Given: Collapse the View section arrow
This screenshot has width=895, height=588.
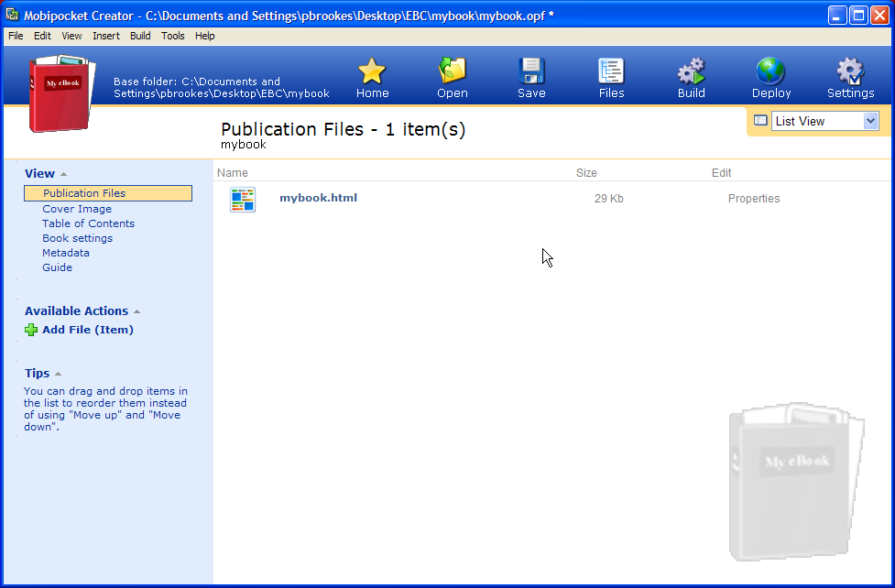Looking at the screenshot, I should coord(63,174).
